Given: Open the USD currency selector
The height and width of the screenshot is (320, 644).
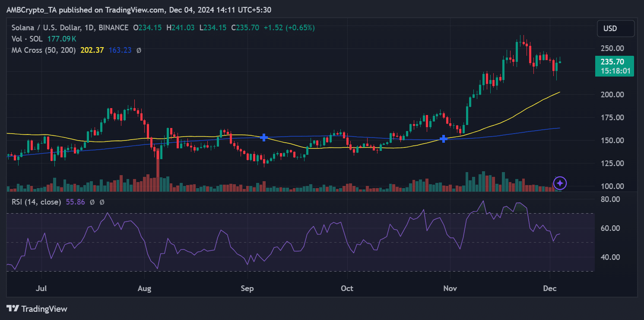Looking at the screenshot, I should pos(616,29).
